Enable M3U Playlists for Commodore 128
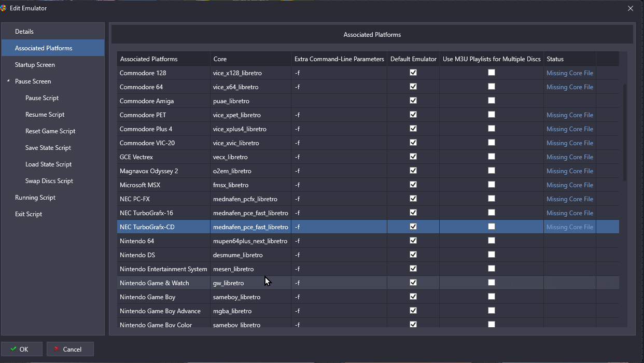Screen dimensions: 644x363 492,73
